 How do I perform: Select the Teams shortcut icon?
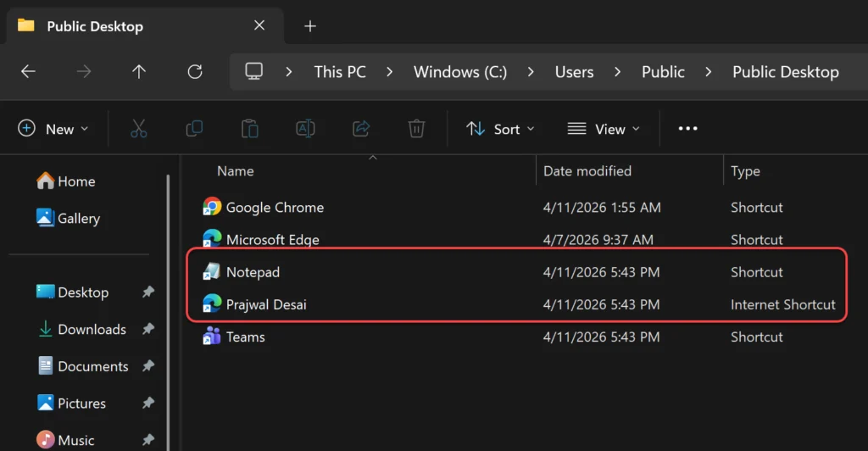(x=211, y=337)
